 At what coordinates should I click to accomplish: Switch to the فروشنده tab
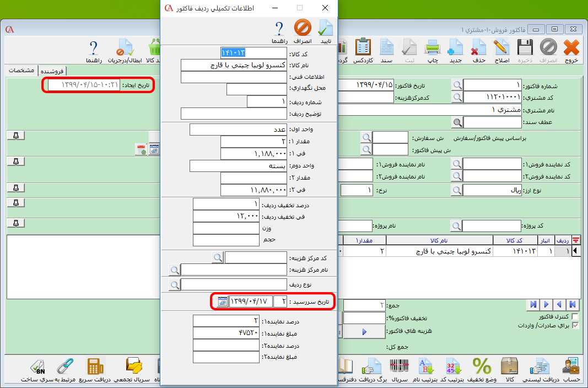(x=52, y=71)
